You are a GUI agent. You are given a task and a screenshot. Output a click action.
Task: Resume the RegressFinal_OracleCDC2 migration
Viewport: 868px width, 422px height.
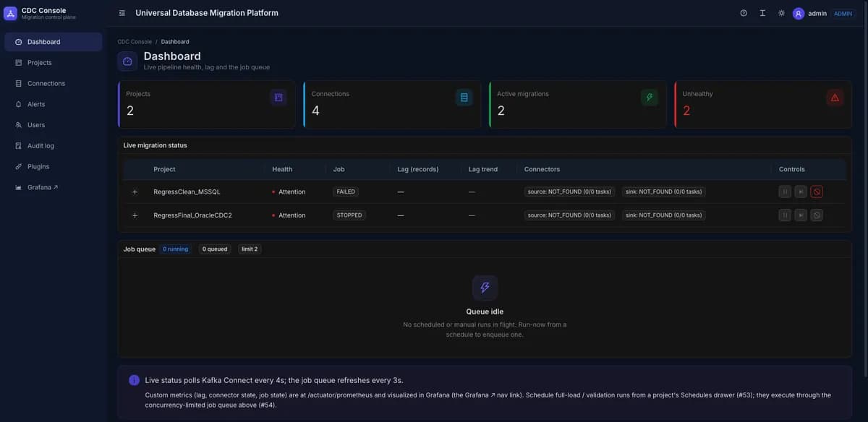[x=801, y=215]
